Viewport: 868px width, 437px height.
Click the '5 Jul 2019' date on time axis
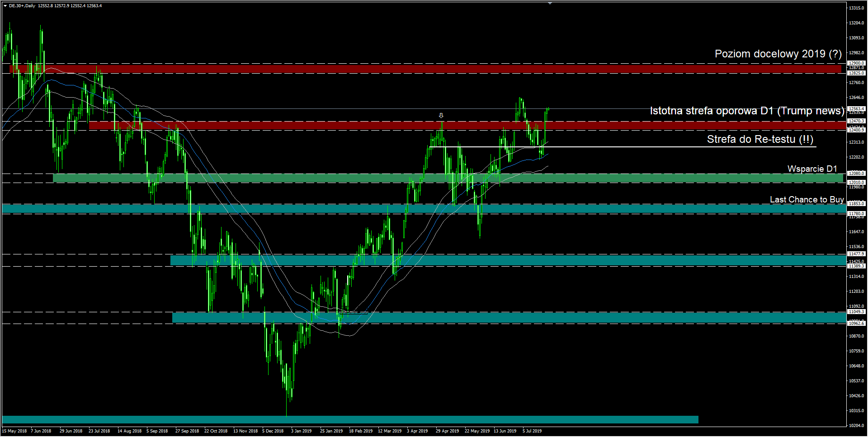pos(532,431)
